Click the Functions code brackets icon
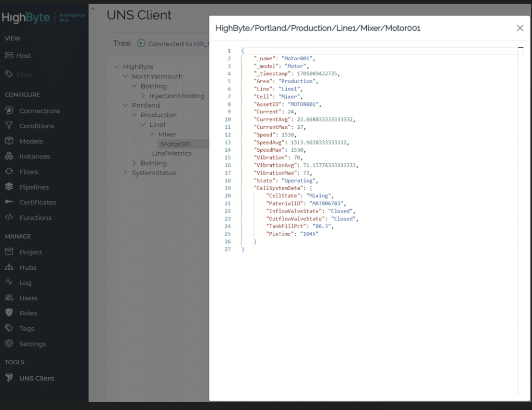Image resolution: width=532 pixels, height=410 pixels. point(9,217)
